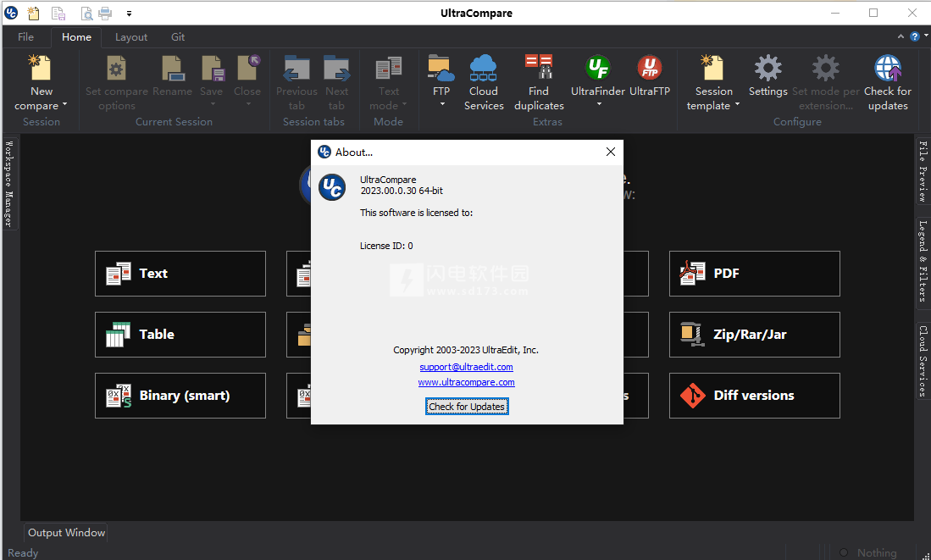This screenshot has width=931, height=560.
Task: Click the New compare icon
Action: point(41,68)
